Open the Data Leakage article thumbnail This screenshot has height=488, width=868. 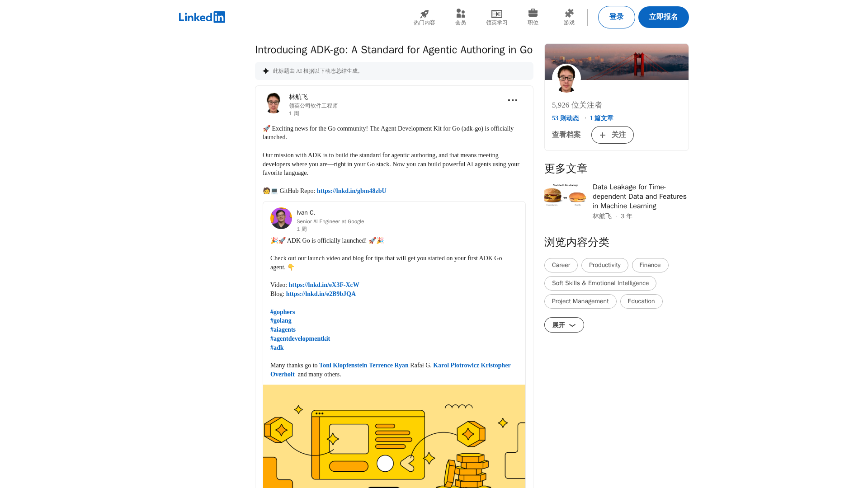[565, 195]
